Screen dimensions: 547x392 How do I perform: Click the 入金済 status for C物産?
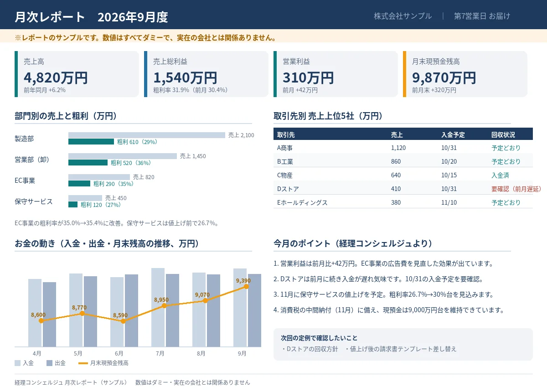click(500, 175)
